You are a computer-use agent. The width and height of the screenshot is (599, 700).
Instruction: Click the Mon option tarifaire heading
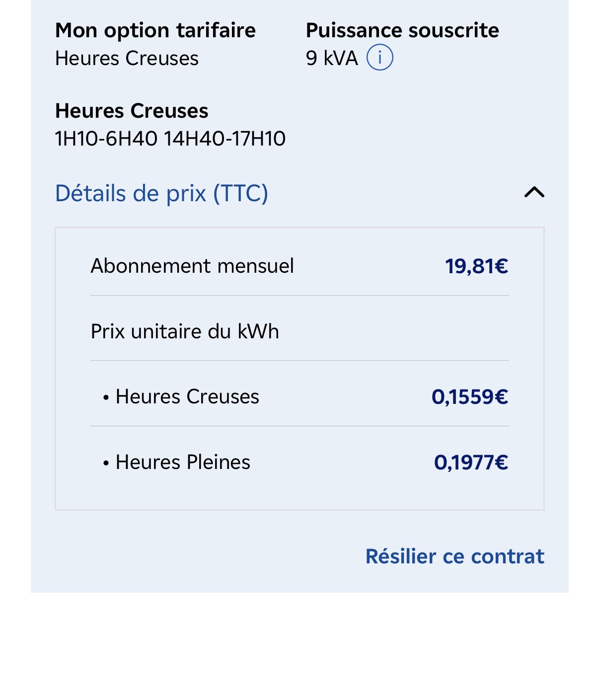pyautogui.click(x=155, y=31)
